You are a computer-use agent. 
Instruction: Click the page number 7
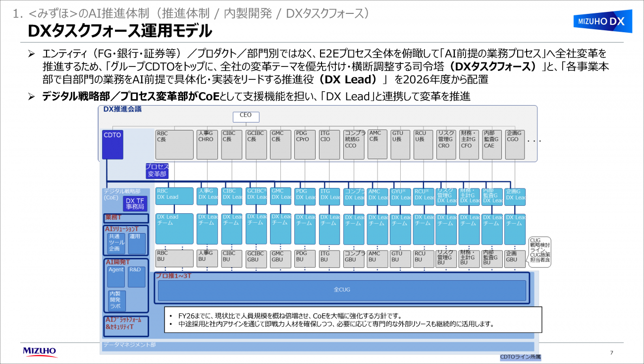pos(612,353)
